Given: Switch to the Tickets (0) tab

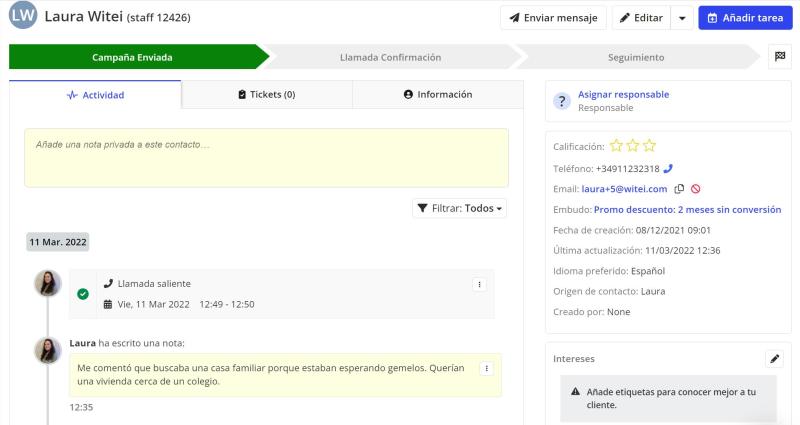Looking at the screenshot, I should pyautogui.click(x=267, y=94).
